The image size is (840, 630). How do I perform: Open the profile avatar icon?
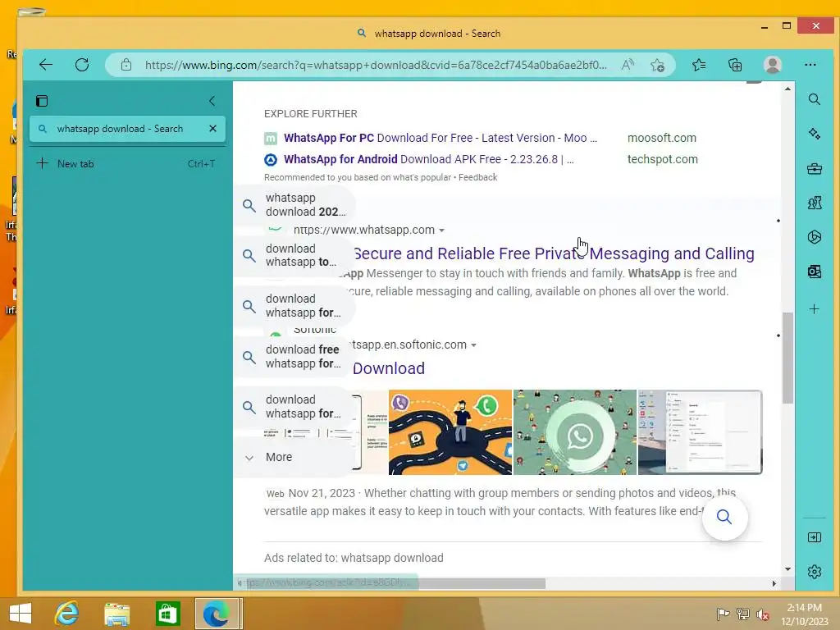[x=772, y=65]
